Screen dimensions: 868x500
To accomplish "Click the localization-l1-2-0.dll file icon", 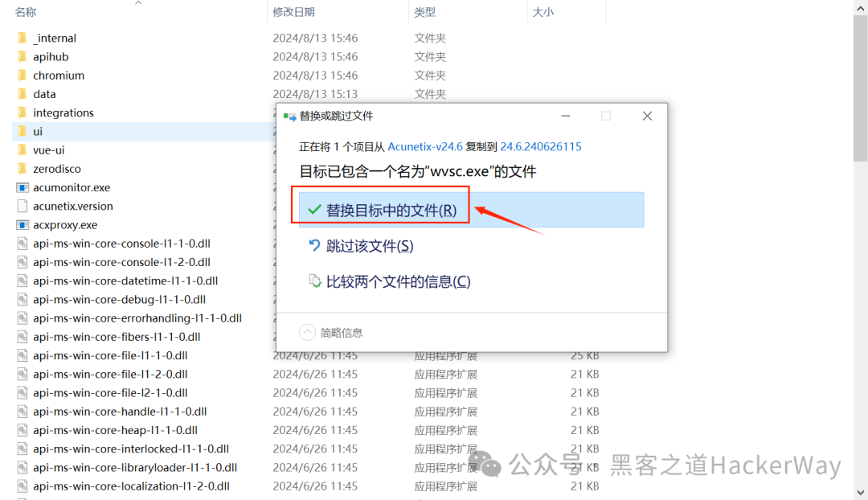I will point(23,486).
